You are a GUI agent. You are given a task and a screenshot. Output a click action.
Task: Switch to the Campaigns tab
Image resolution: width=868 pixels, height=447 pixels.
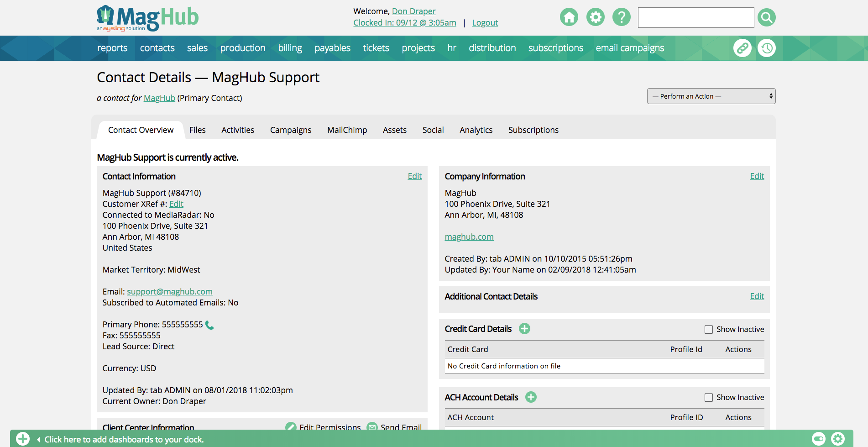click(x=291, y=130)
